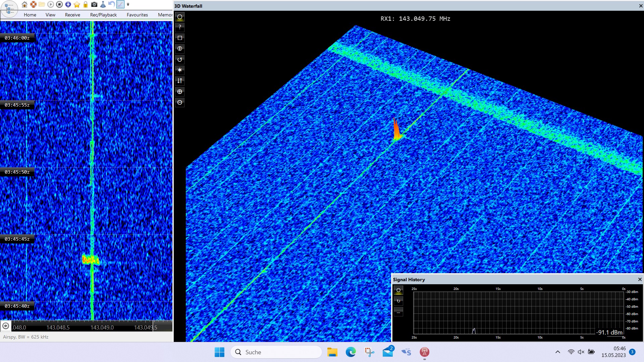Image resolution: width=644 pixels, height=362 pixels.
Task: Click 143.048.5 on the frequency scale
Action: pyautogui.click(x=58, y=327)
